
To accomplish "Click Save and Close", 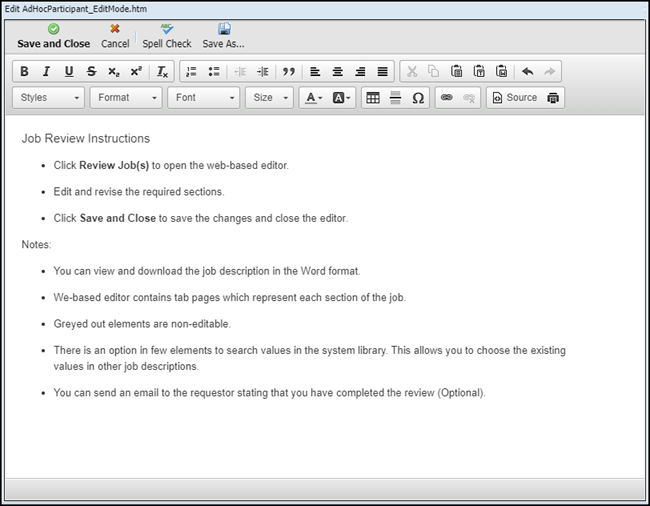I will click(x=53, y=36).
